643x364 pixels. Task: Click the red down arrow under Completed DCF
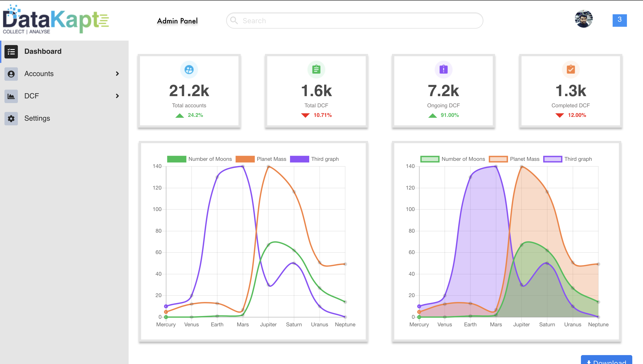click(x=559, y=115)
